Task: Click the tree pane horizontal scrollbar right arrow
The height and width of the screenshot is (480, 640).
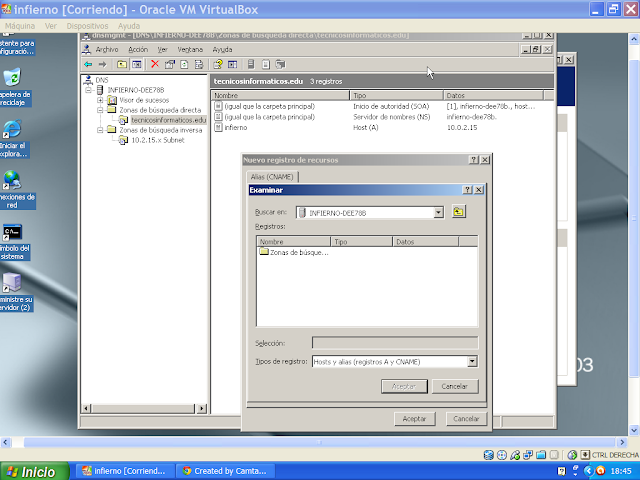Action: (x=202, y=408)
